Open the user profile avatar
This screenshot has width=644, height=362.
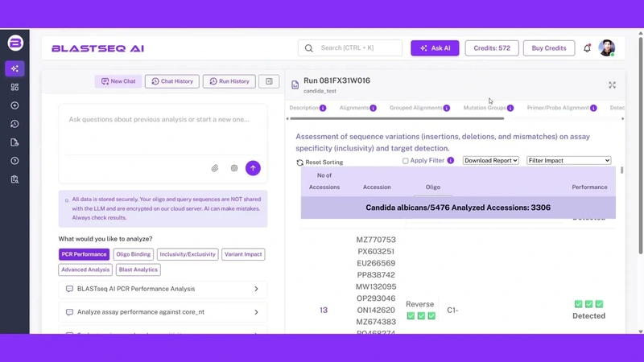607,48
